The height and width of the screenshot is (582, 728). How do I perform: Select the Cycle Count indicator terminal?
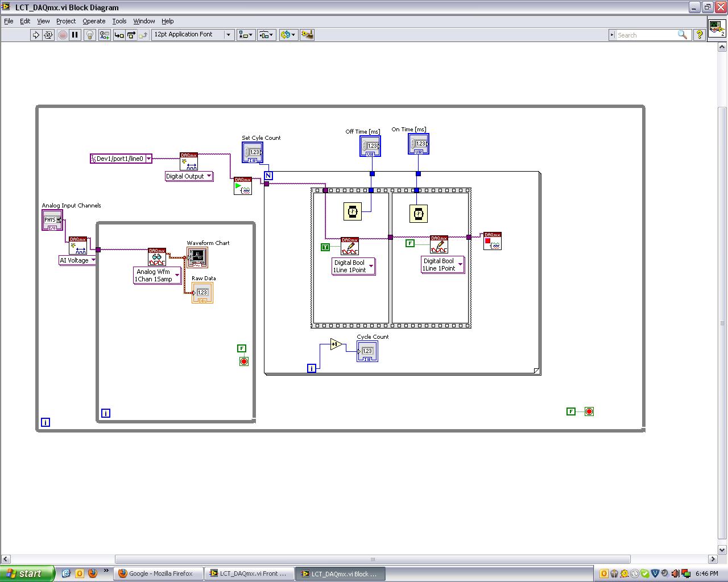click(x=367, y=351)
